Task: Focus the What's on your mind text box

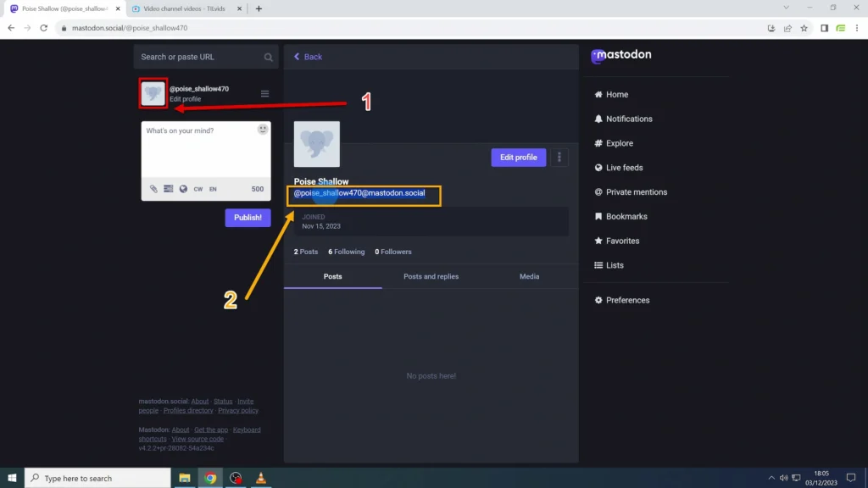Action: point(206,151)
